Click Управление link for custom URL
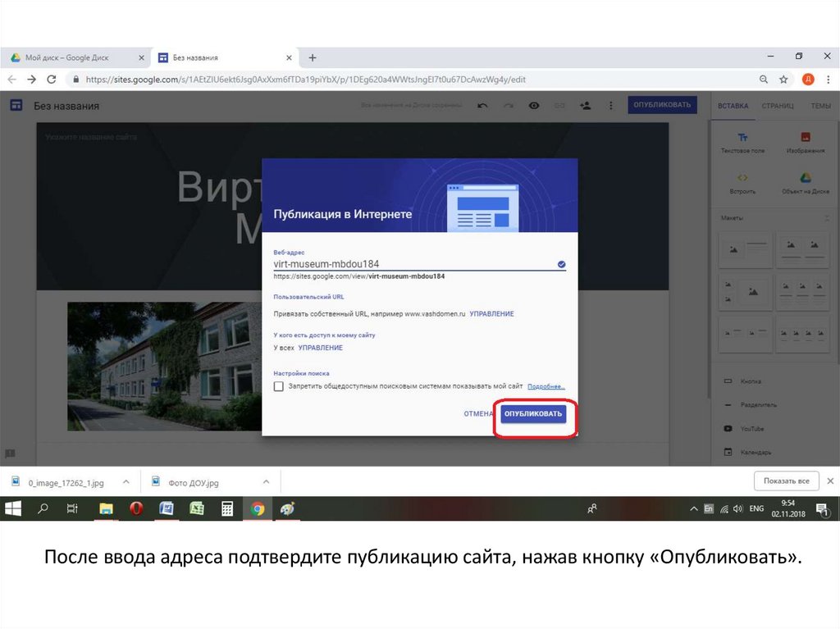Screen dimensions: 840x629 point(492,314)
